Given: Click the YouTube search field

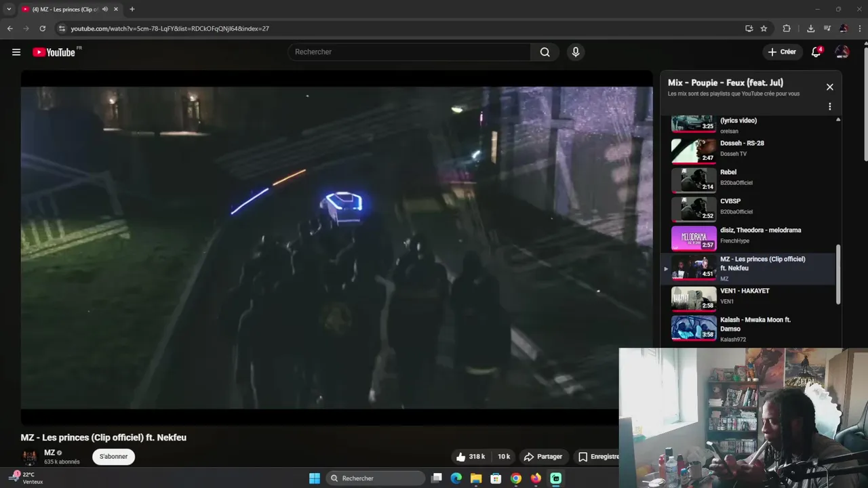Looking at the screenshot, I should (410, 52).
